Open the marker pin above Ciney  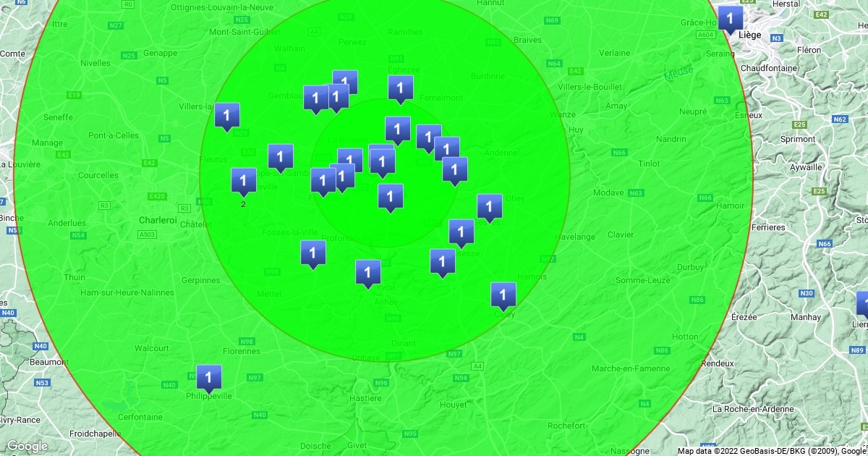tap(503, 297)
